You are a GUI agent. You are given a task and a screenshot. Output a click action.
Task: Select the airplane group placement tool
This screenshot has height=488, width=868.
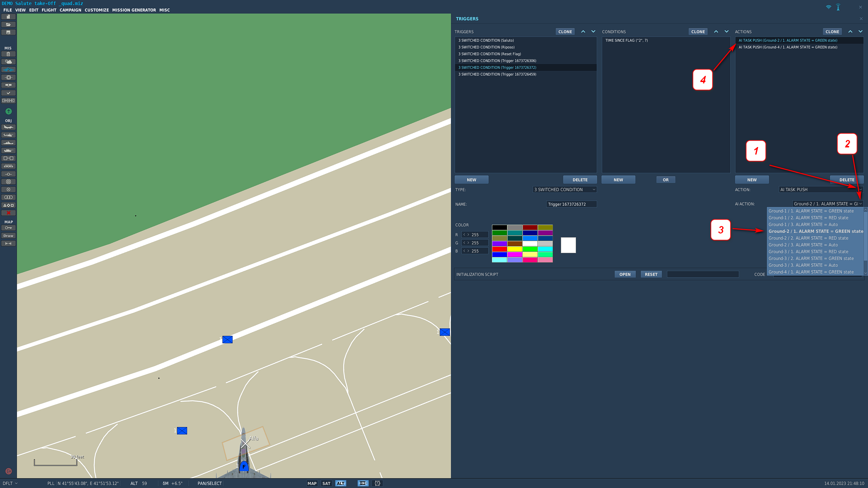point(8,127)
